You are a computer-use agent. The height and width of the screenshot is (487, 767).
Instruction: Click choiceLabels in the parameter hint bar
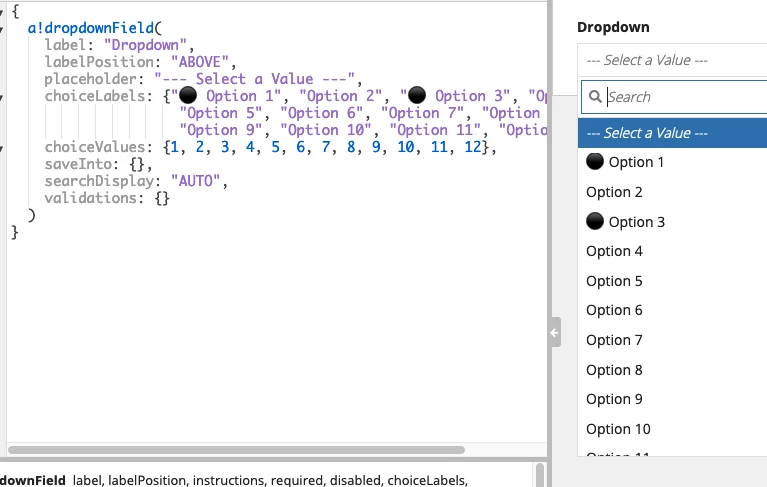pos(427,480)
